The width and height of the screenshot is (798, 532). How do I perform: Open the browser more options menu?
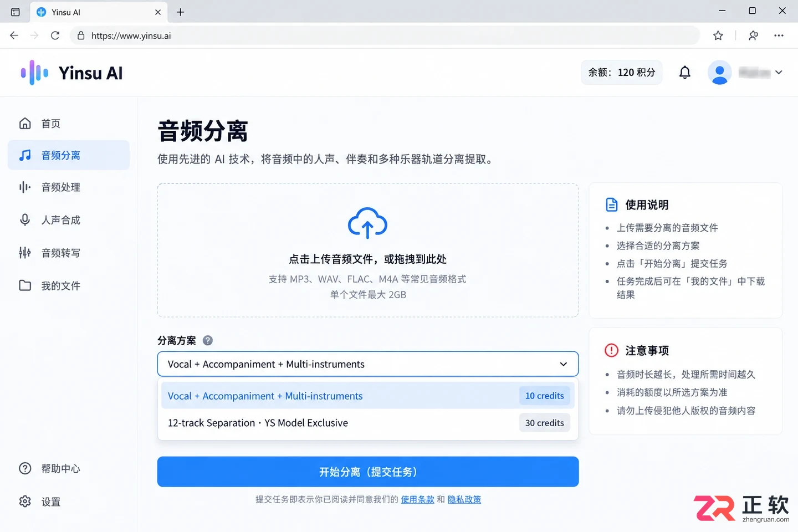[x=779, y=35]
